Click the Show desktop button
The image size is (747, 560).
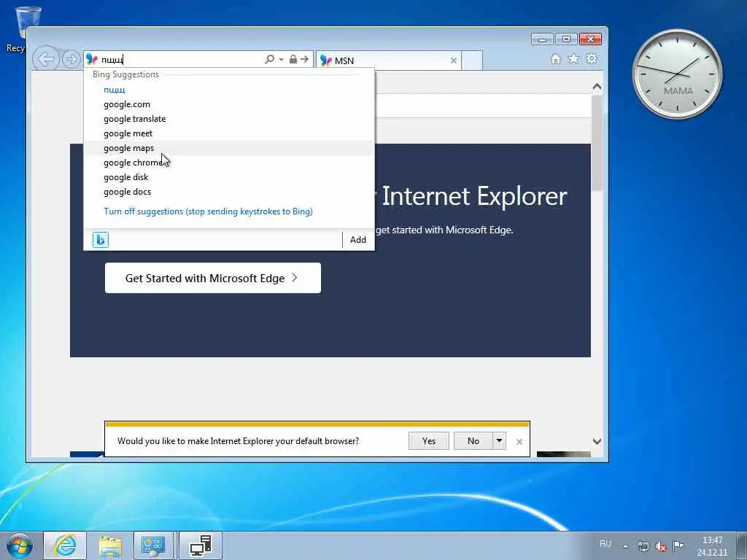[742, 545]
